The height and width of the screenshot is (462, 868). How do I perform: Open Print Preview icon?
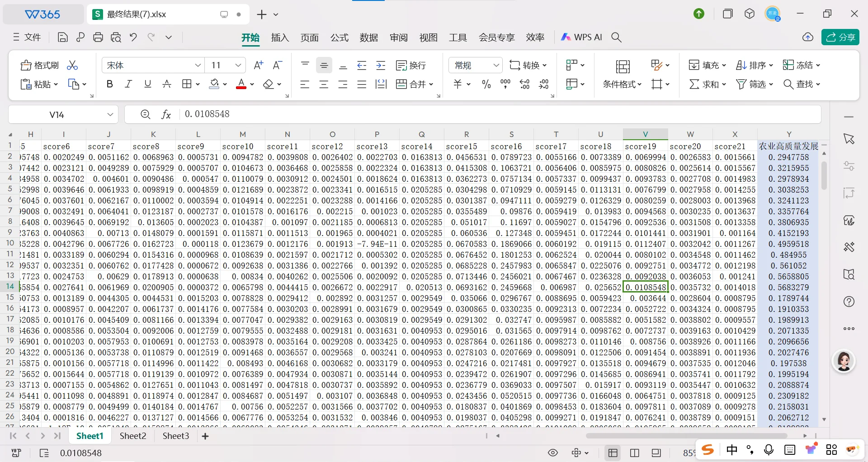[x=116, y=38]
